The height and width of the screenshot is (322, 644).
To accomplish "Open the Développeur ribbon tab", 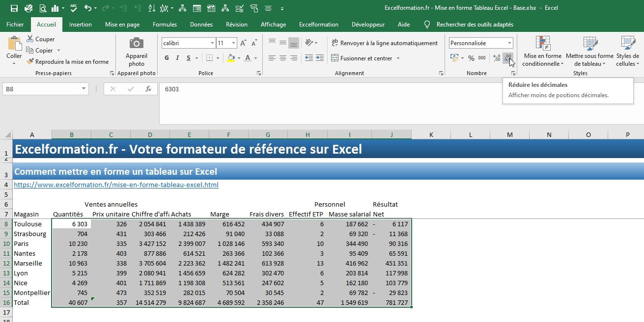I will 369,24.
